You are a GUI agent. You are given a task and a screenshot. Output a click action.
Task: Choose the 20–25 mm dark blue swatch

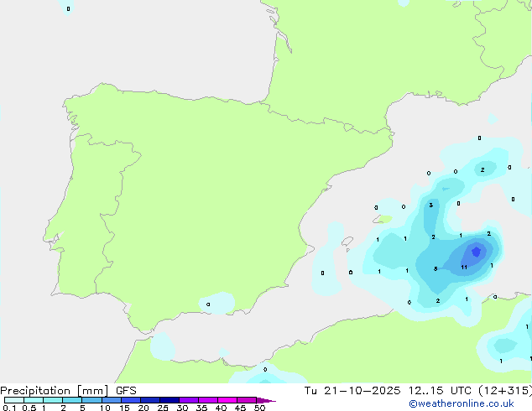[150, 400]
